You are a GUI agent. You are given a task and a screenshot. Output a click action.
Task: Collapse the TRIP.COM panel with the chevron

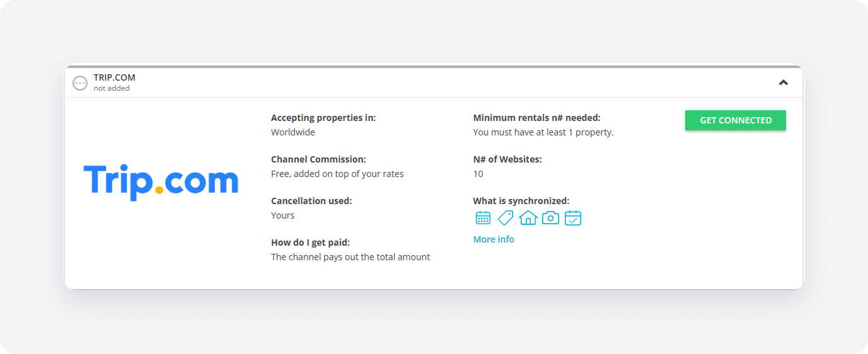pyautogui.click(x=784, y=83)
